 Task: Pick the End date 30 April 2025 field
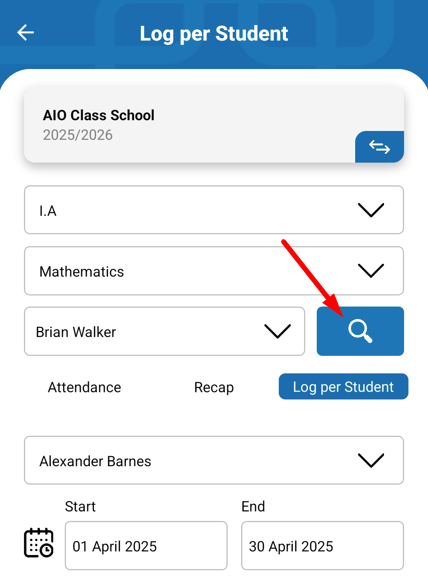(322, 545)
